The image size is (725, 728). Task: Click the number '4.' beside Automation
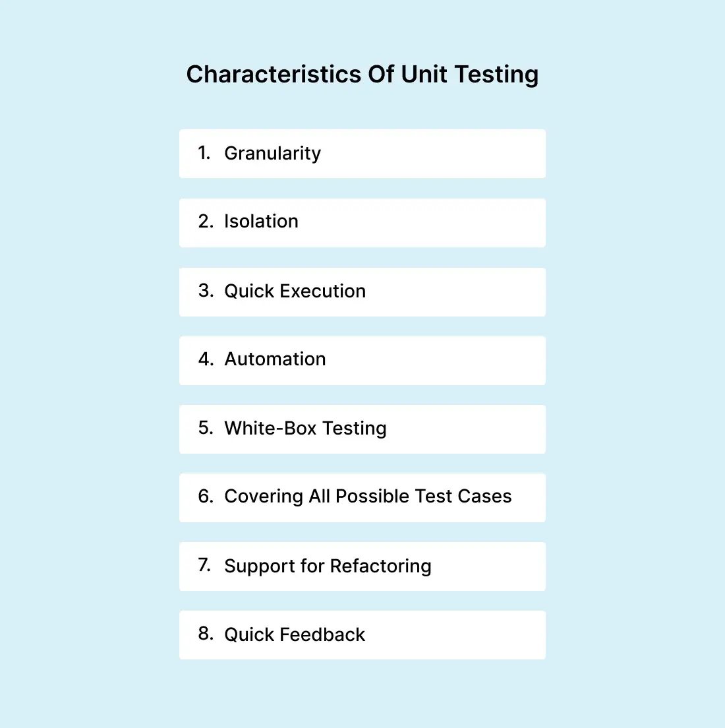pos(206,359)
